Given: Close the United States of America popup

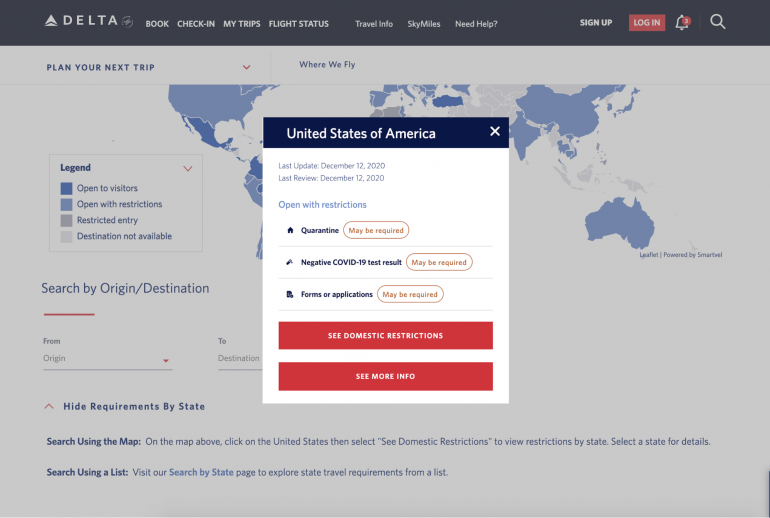Looking at the screenshot, I should (x=494, y=132).
